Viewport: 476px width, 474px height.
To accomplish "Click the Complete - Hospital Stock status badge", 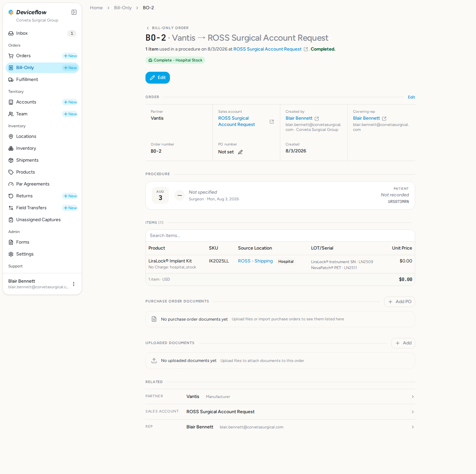I will click(x=175, y=60).
